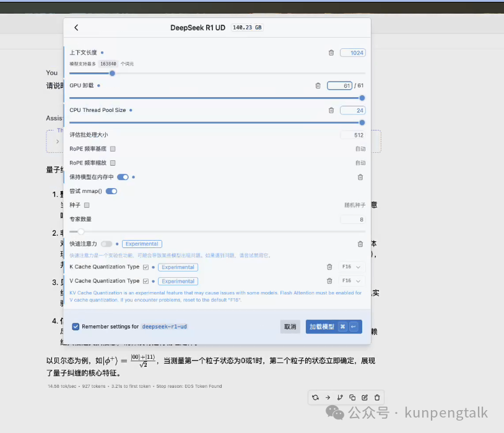This screenshot has height=433, width=504.
Task: Toggle 快速注意力 switch
Action: 106,244
